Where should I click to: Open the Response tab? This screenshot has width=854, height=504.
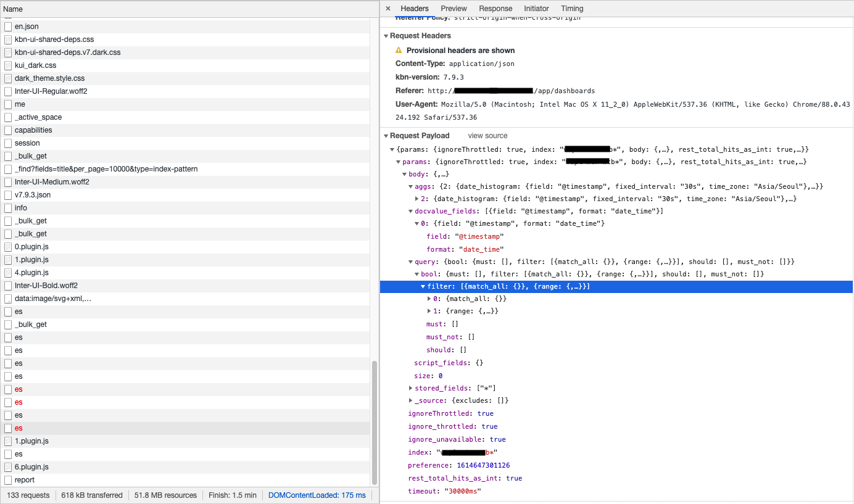tap(495, 9)
